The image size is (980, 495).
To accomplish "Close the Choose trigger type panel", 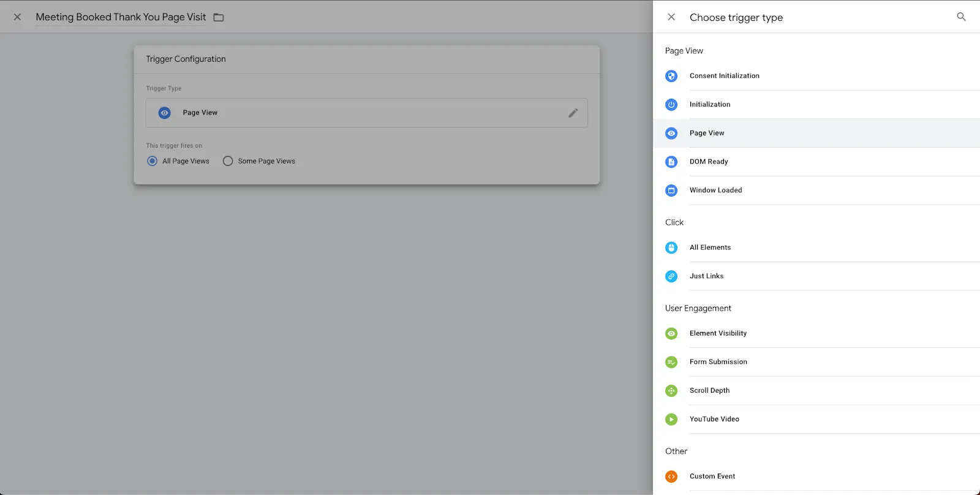I will point(671,17).
